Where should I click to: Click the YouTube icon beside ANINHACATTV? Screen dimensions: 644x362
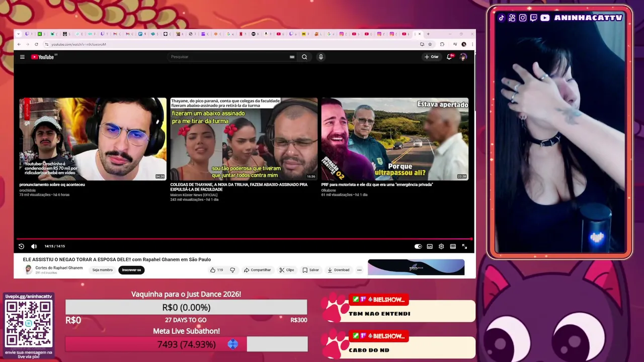click(545, 18)
